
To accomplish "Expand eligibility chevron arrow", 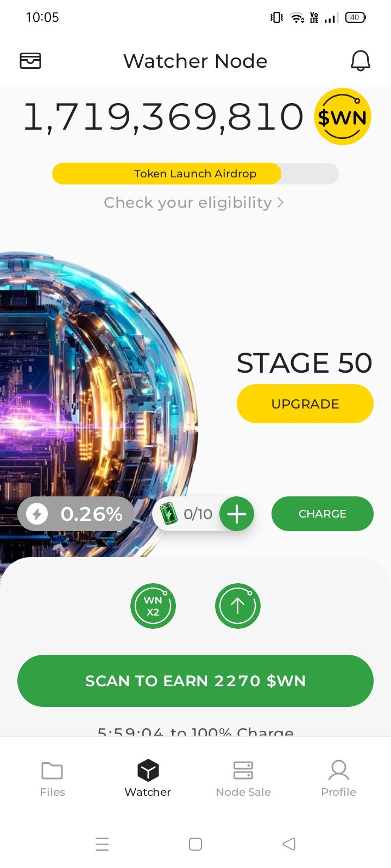I will click(280, 202).
